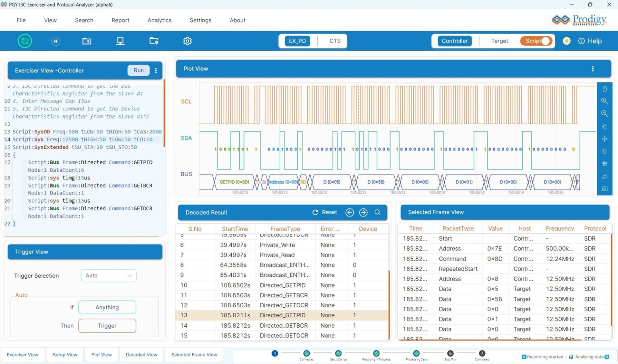Pause the acquisition using the pause icon

pos(56,41)
